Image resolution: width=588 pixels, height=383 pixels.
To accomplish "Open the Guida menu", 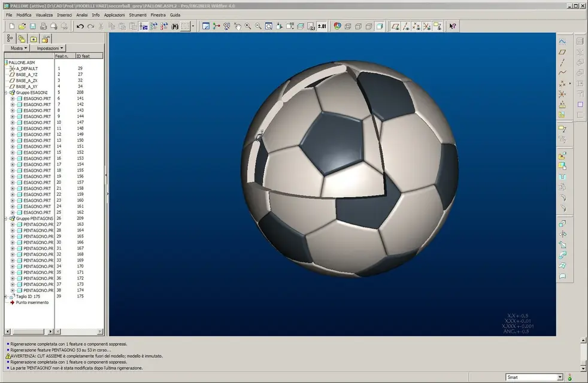I will click(175, 15).
